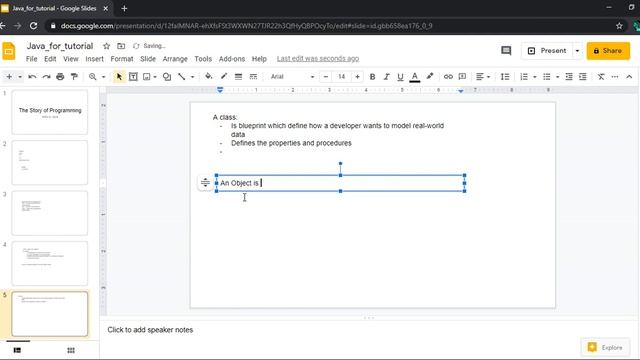Increase the indent level
This screenshot has width=640, height=360.
click(583, 76)
